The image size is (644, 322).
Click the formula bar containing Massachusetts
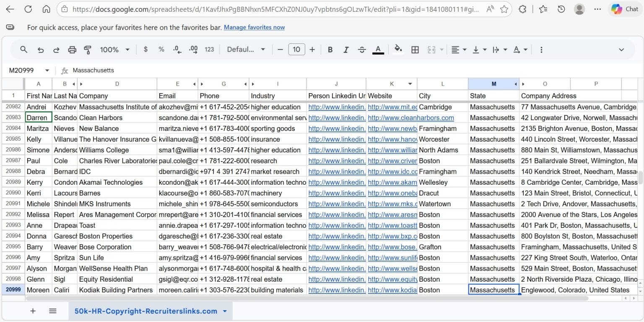click(x=356, y=70)
